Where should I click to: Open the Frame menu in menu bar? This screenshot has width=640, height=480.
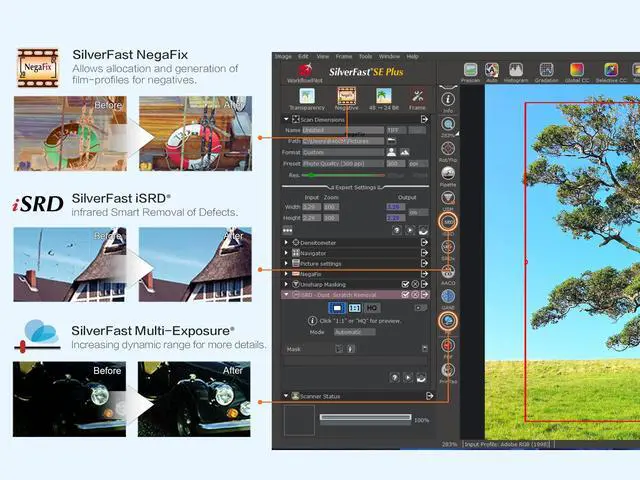[343, 57]
